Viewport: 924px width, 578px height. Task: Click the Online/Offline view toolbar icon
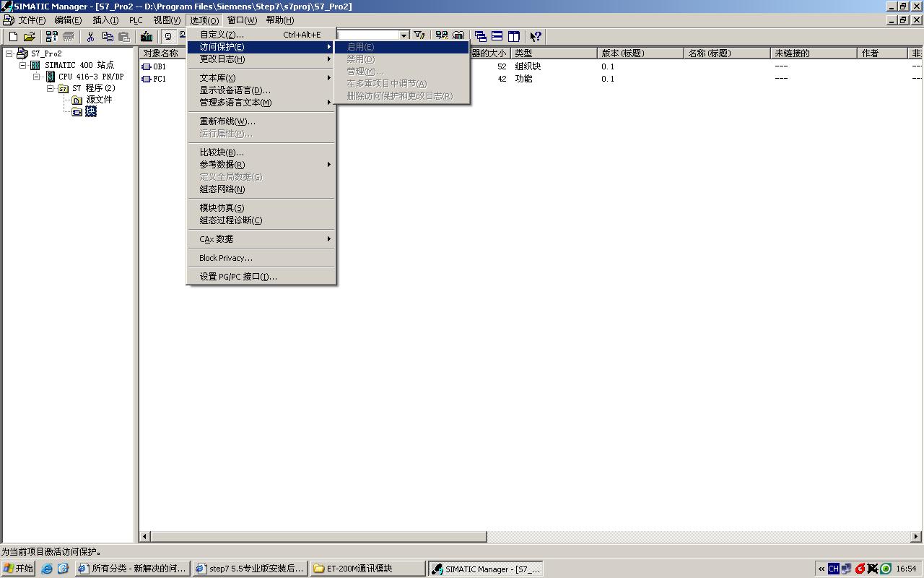[x=169, y=36]
